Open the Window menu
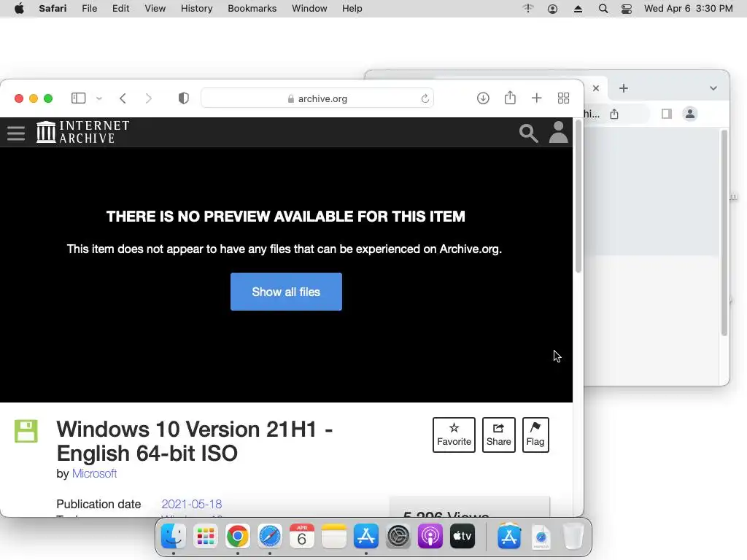This screenshot has width=747, height=560. pos(309,9)
